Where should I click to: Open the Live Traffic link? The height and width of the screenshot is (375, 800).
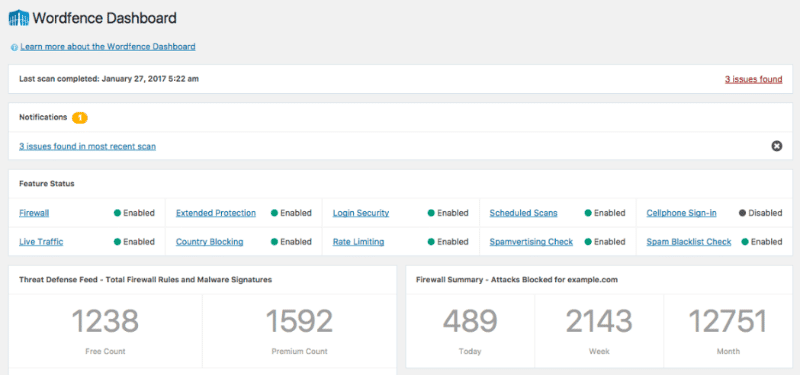click(41, 242)
